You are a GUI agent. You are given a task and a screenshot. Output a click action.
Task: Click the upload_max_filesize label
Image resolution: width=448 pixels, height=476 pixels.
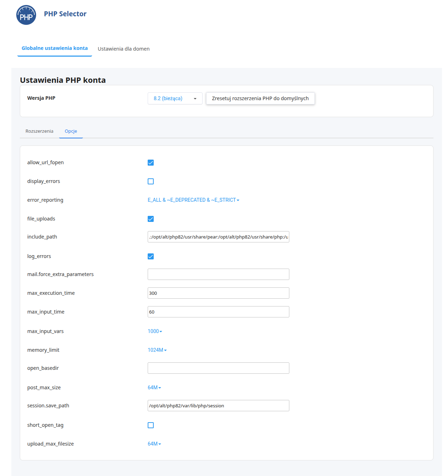tap(50, 444)
